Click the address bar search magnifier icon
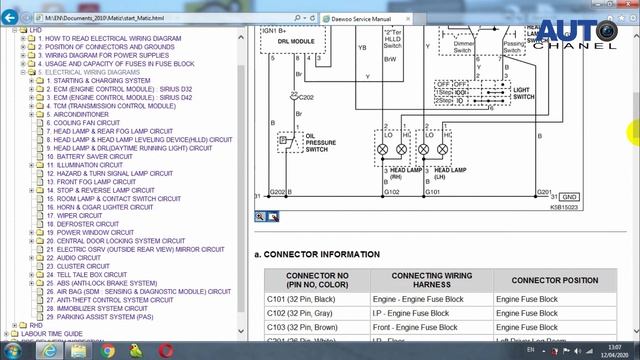The height and width of the screenshot is (360, 640). [298, 18]
